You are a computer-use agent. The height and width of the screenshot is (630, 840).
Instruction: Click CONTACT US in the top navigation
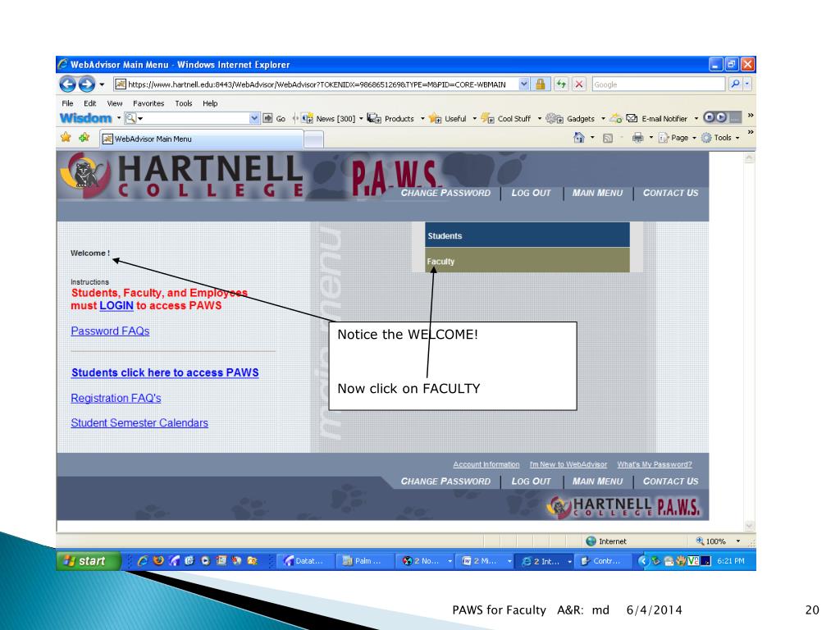671,193
